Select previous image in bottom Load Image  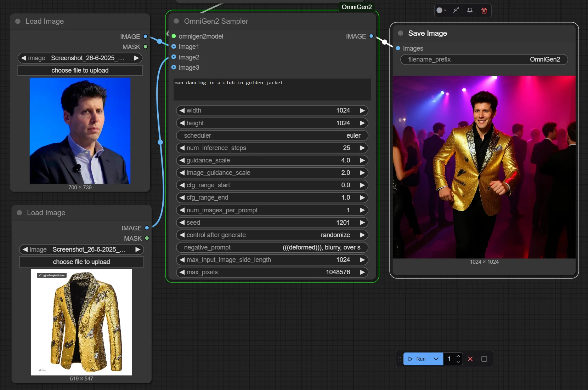point(25,250)
